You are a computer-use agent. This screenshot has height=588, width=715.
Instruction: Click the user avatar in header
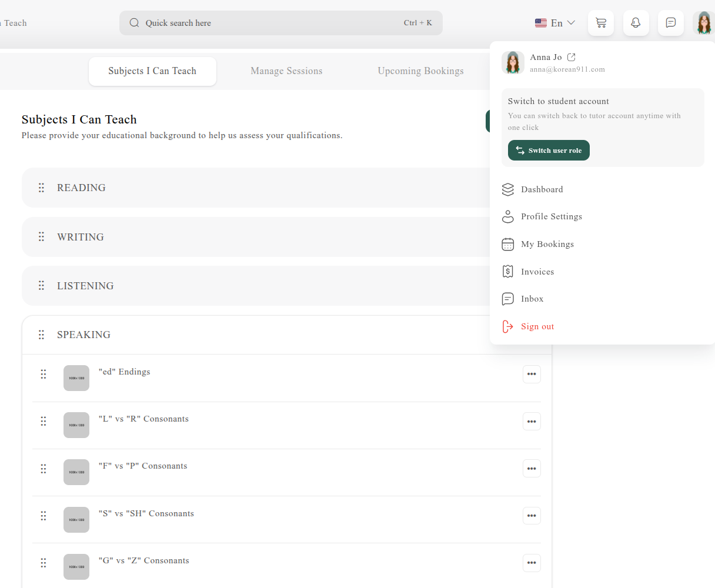[704, 23]
